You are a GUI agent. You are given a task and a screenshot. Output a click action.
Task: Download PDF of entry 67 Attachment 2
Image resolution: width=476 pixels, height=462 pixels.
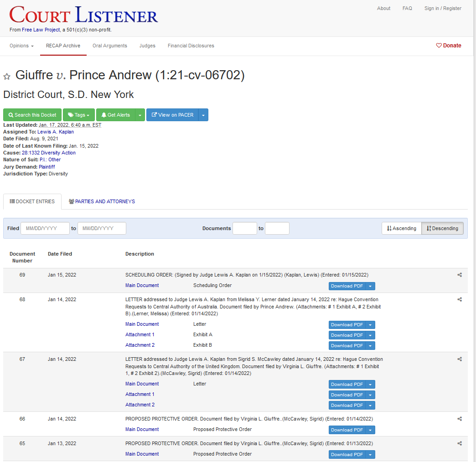[347, 405]
